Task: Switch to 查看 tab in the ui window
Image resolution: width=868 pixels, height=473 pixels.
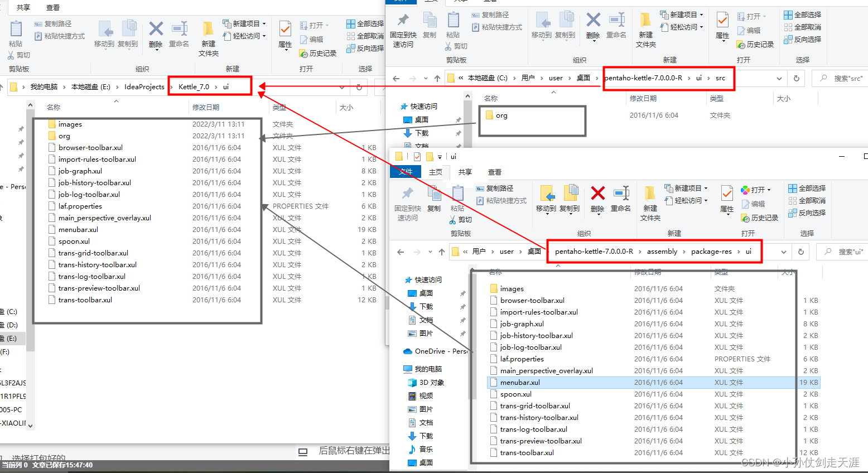Action: 495,172
